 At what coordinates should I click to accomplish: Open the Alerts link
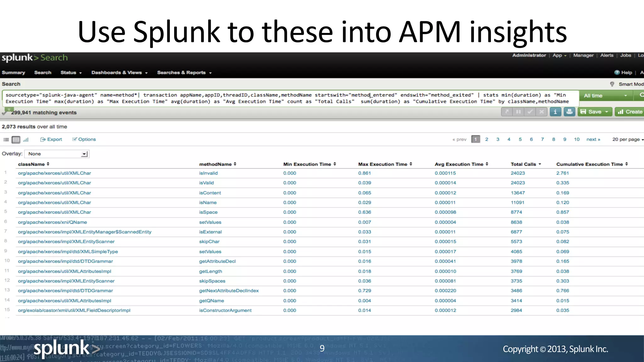point(607,55)
